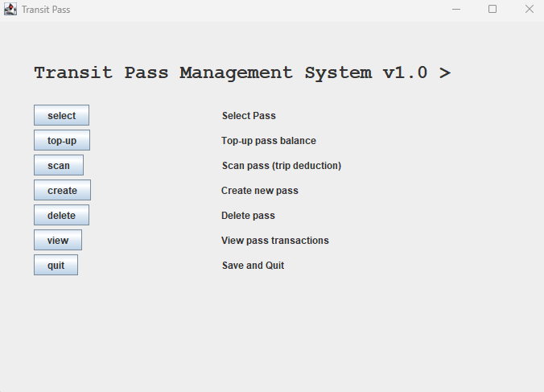Choose the create button

click(62, 190)
